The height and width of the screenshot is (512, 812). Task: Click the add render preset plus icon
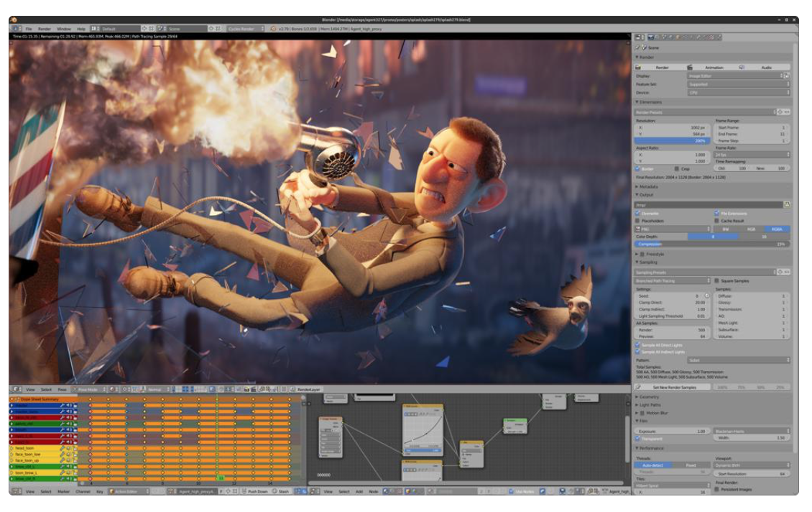[x=780, y=112]
